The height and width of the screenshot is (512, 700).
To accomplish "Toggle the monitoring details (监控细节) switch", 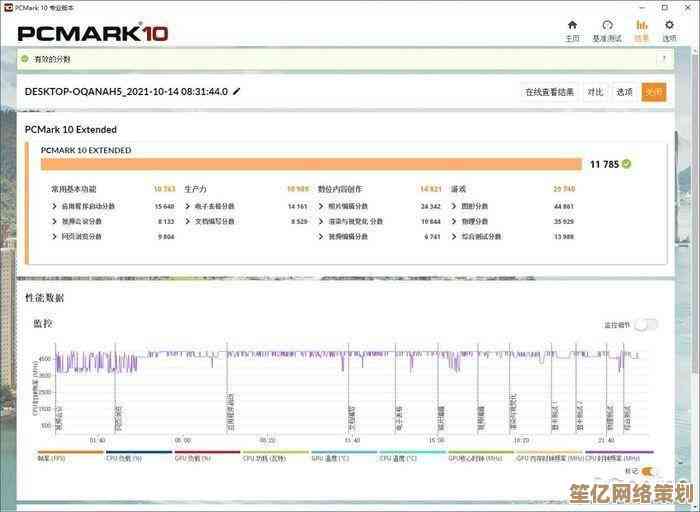I will pyautogui.click(x=646, y=324).
